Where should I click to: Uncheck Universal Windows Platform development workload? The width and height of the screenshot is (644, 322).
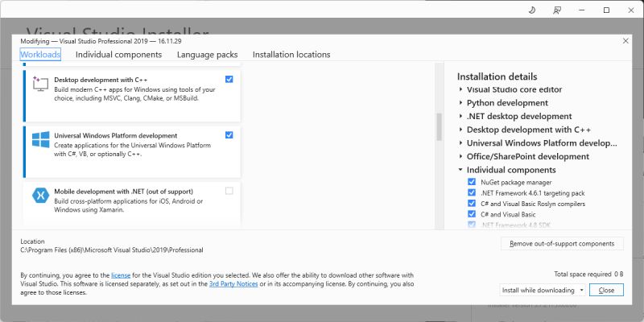229,134
